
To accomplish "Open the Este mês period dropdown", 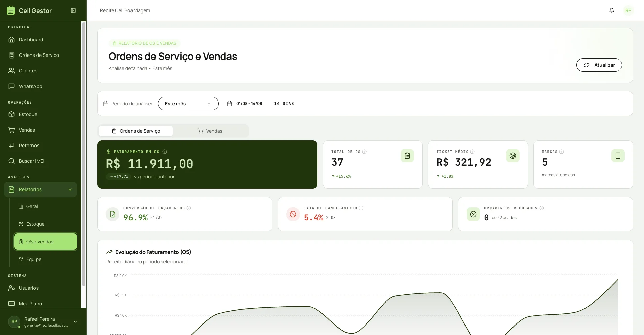I will tap(188, 104).
